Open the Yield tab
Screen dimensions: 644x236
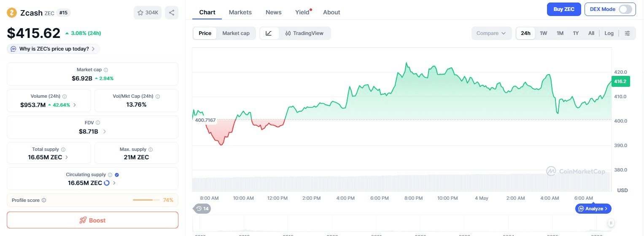[302, 12]
